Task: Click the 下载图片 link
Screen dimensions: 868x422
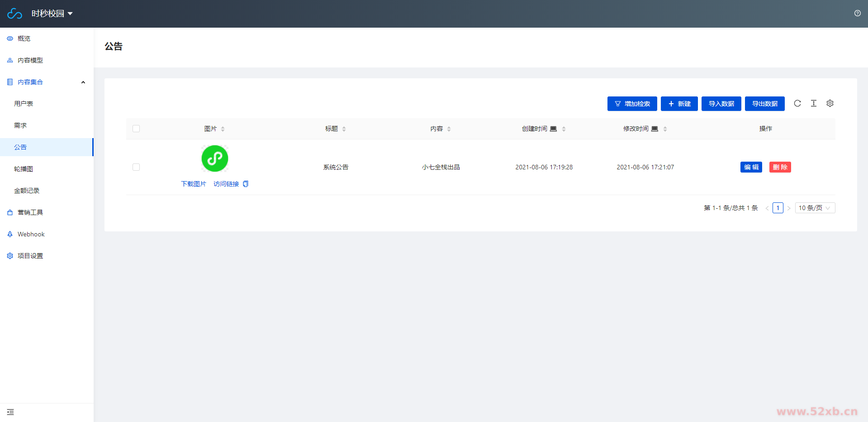Action: (x=193, y=184)
